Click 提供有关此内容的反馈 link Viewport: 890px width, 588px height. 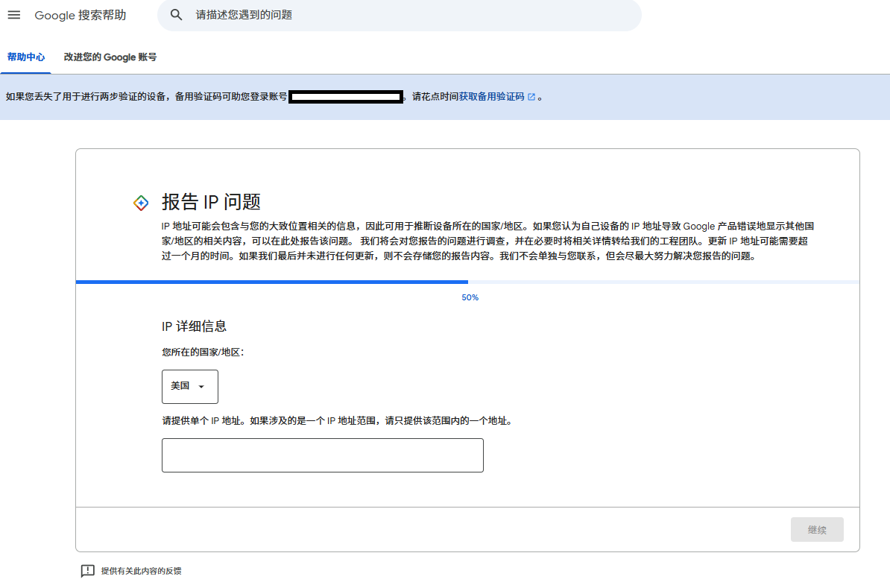pos(142,571)
